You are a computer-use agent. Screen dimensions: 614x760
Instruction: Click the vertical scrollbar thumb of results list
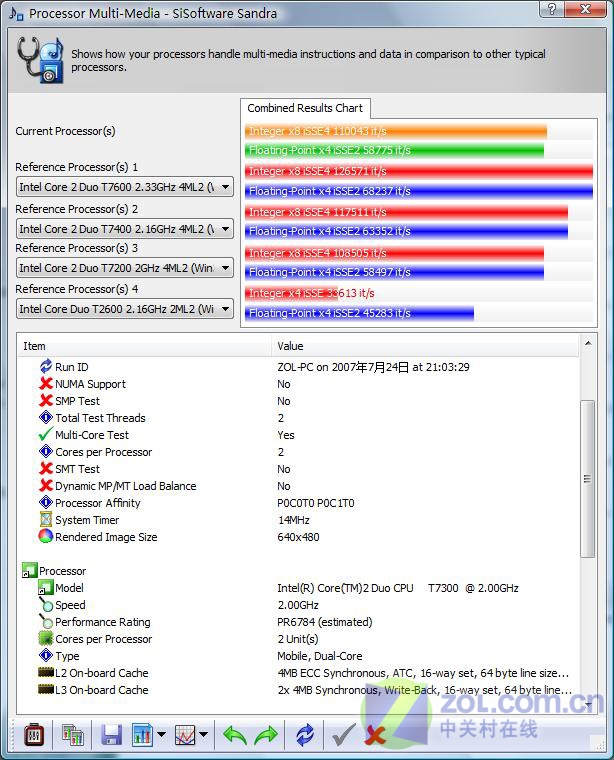click(587, 479)
